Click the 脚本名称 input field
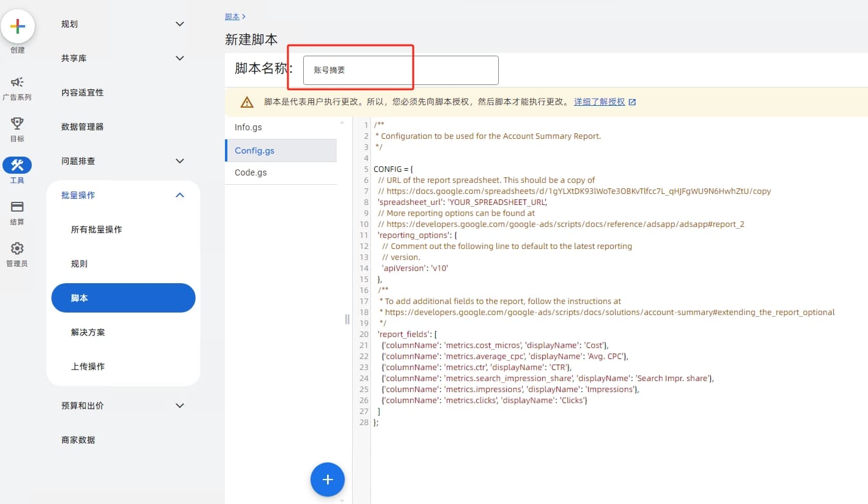 401,70
